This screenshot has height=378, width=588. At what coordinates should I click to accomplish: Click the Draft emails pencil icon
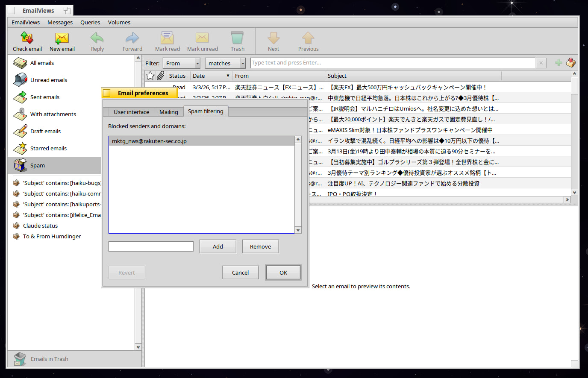pyautogui.click(x=20, y=131)
